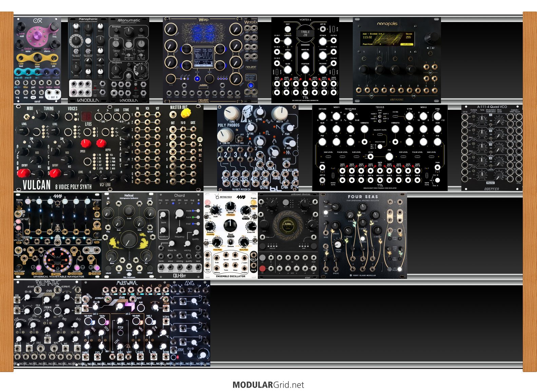Click the DETUNE knob on TRIAX8
Image resolution: width=537 pixels, height=392 pixels.
click(x=322, y=116)
